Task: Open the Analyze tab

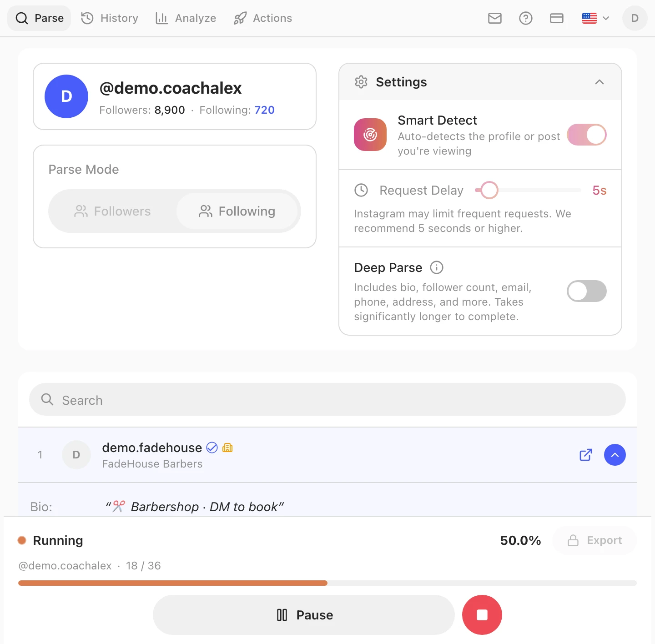Action: point(186,18)
